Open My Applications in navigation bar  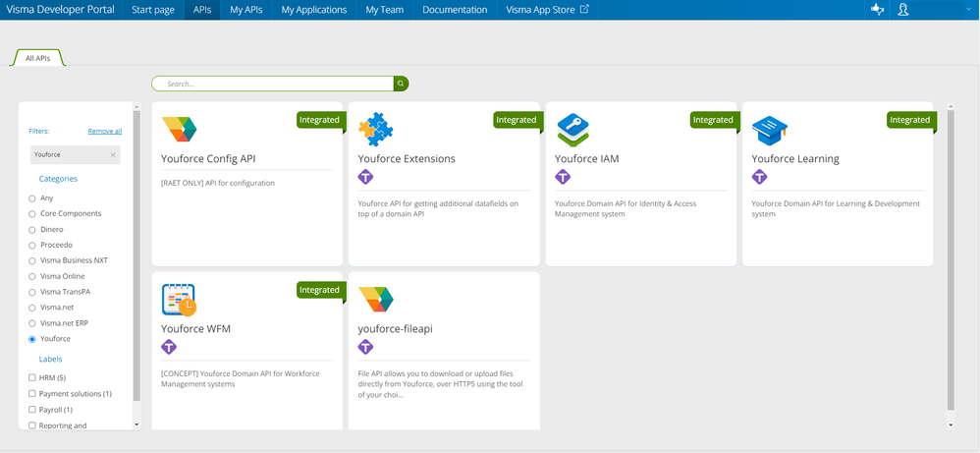pos(314,10)
